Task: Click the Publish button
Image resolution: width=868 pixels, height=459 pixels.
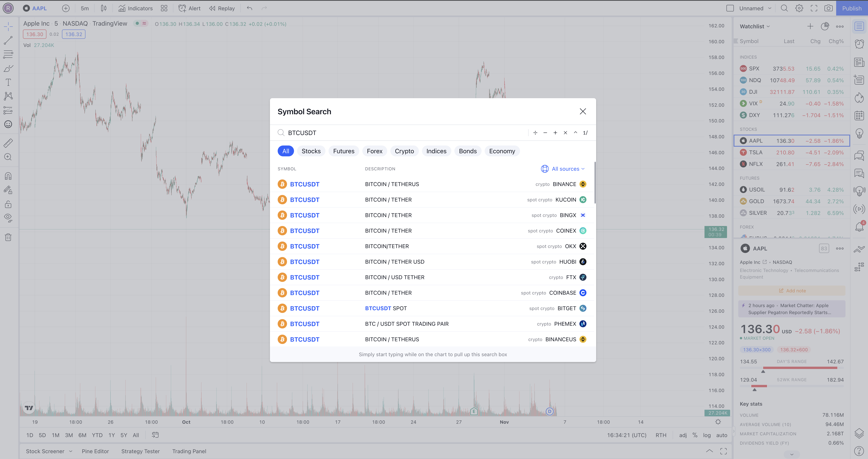Action: [852, 8]
